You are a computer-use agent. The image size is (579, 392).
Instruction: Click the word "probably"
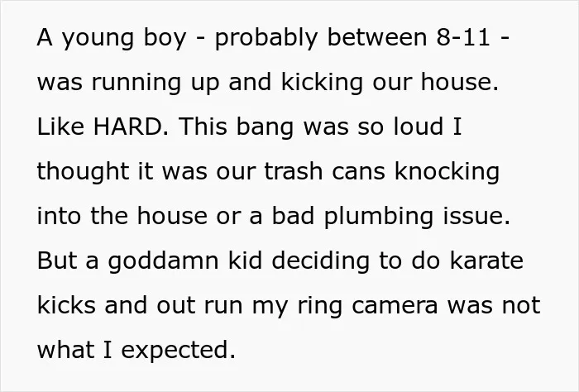[x=266, y=38]
